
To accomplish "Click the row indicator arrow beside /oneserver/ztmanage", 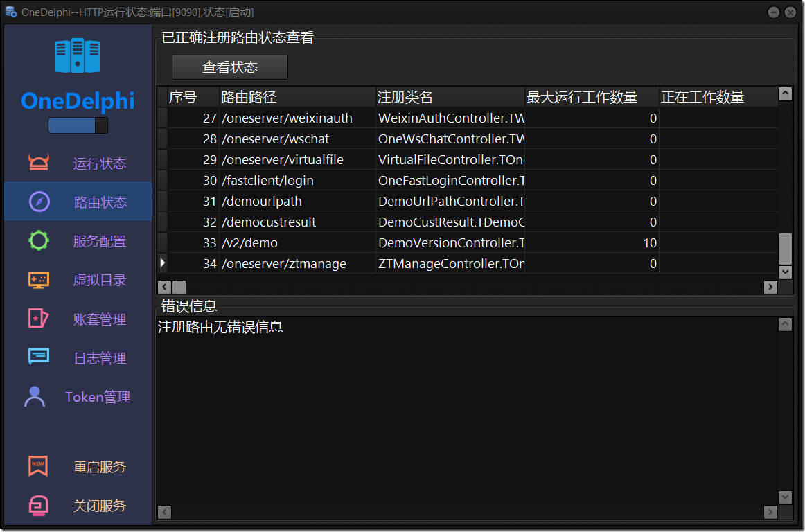I will click(163, 263).
